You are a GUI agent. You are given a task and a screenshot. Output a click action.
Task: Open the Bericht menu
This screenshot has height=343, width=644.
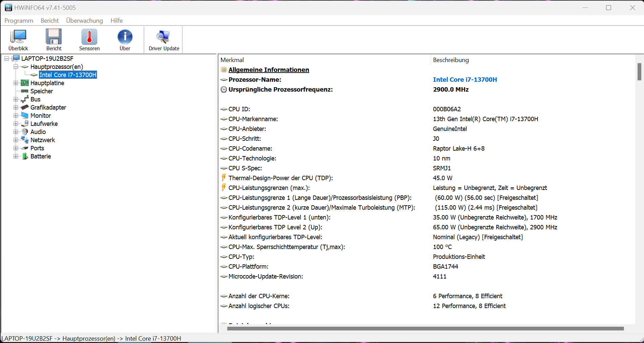tap(50, 20)
